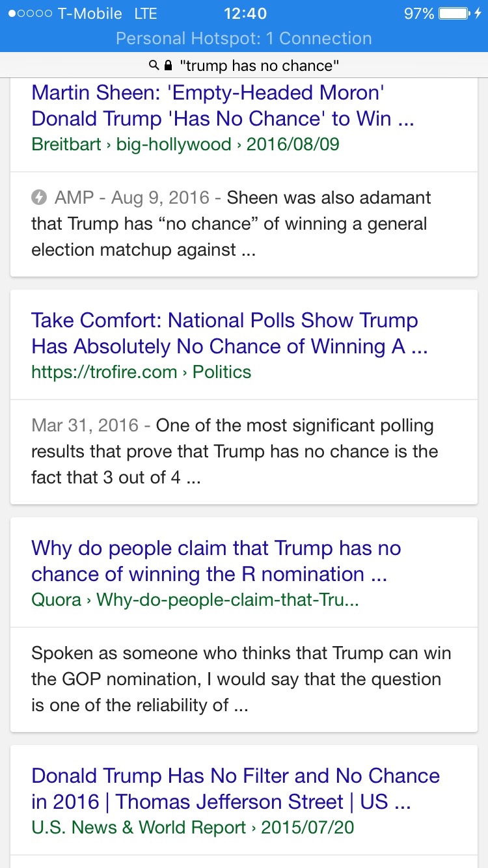
Task: Tap the Mar 31, 2016 polling snippet
Action: coord(234,452)
